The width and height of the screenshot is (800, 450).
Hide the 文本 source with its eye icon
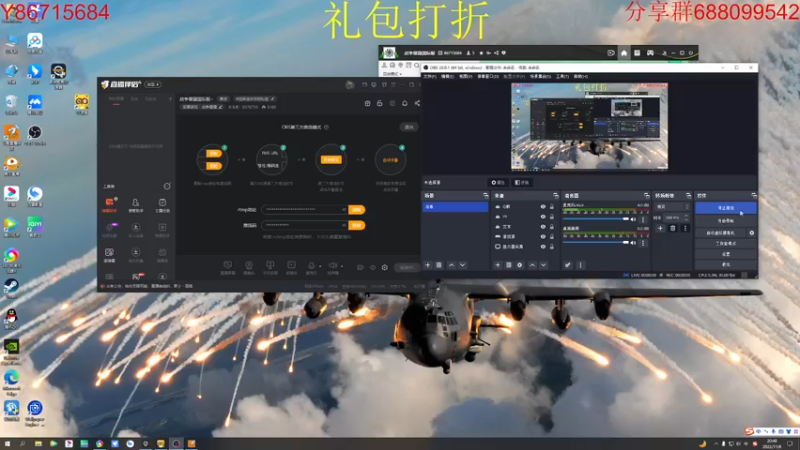(x=543, y=227)
